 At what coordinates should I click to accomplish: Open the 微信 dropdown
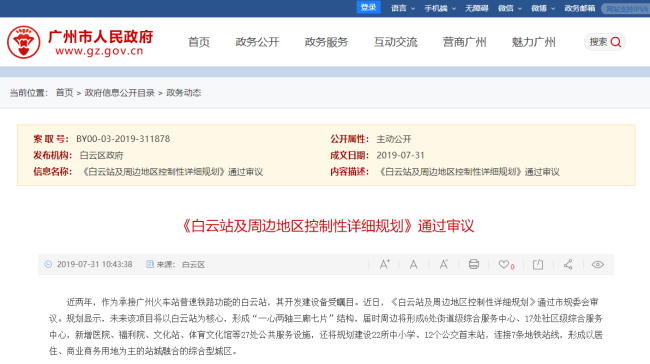coord(509,8)
